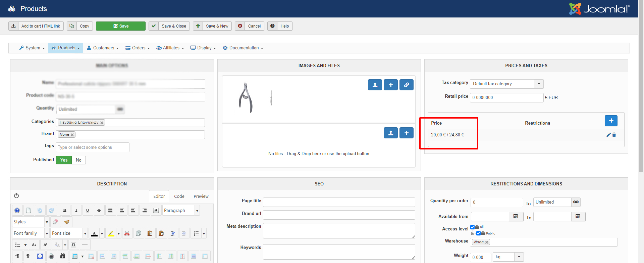Click the eraser remove-format icon

click(55, 222)
